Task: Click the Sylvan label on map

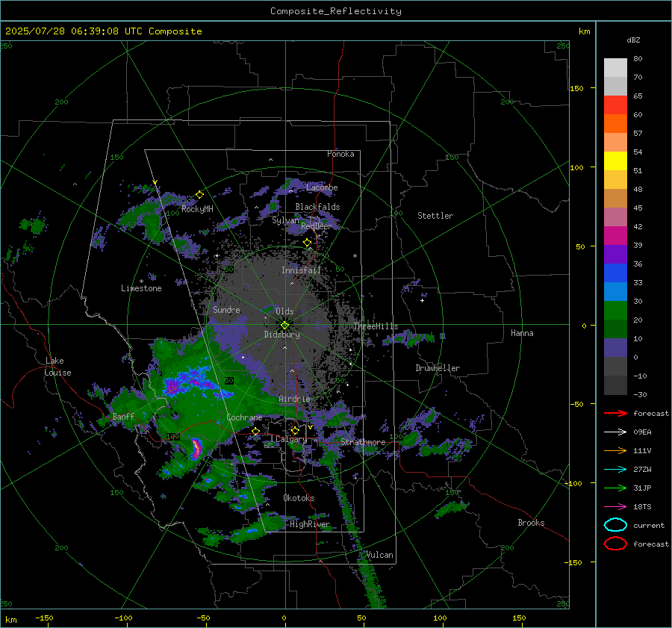Action: [x=286, y=220]
